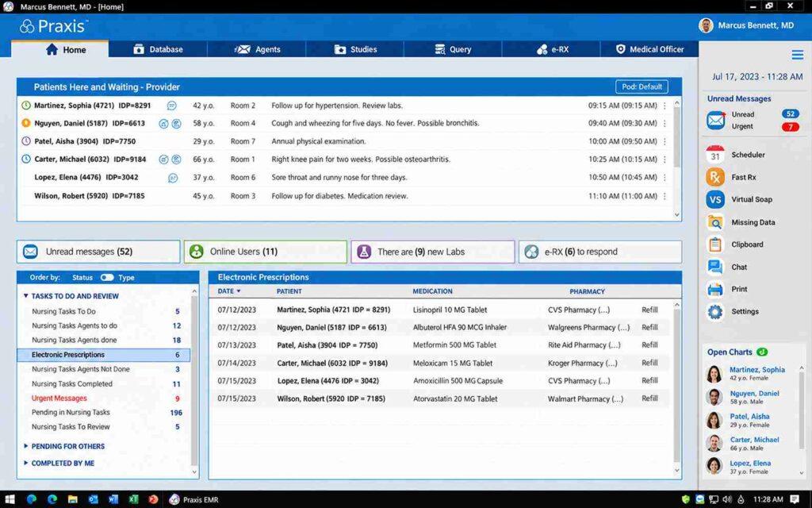Open Excel from the Windows taskbar
Screen dimensions: 812x508
(133, 500)
